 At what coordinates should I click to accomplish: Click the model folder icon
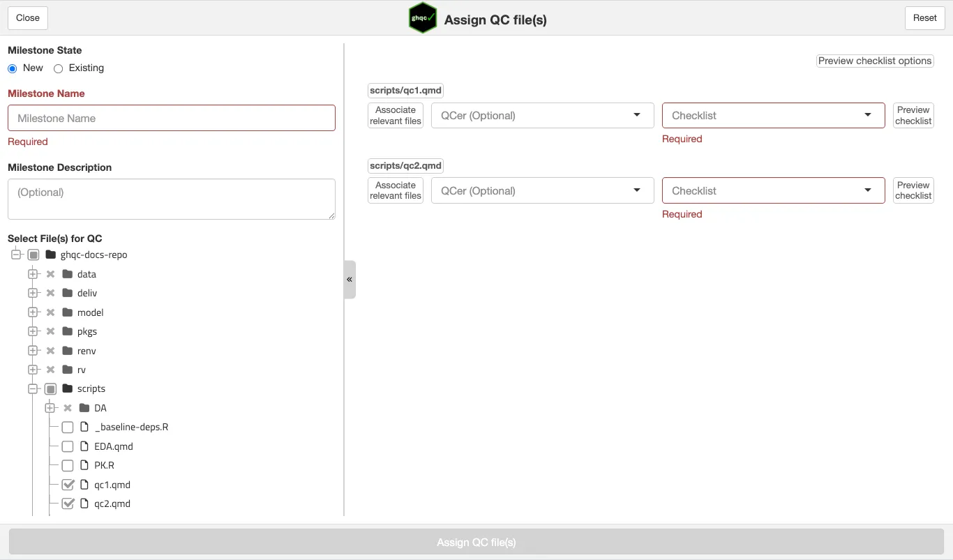point(68,312)
